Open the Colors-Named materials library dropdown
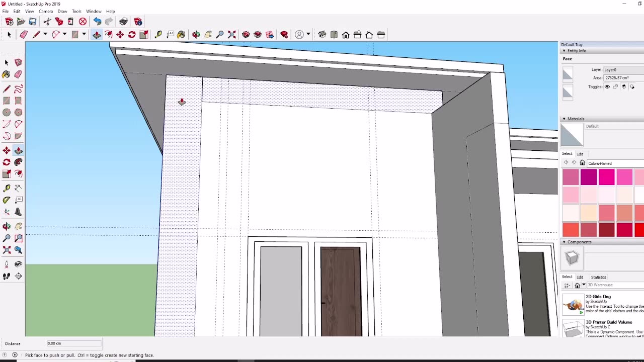The height and width of the screenshot is (362, 644). [x=615, y=163]
